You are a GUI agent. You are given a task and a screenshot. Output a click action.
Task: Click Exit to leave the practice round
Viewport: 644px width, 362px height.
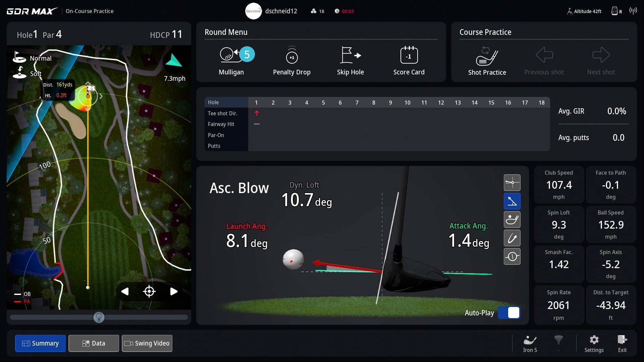click(622, 343)
